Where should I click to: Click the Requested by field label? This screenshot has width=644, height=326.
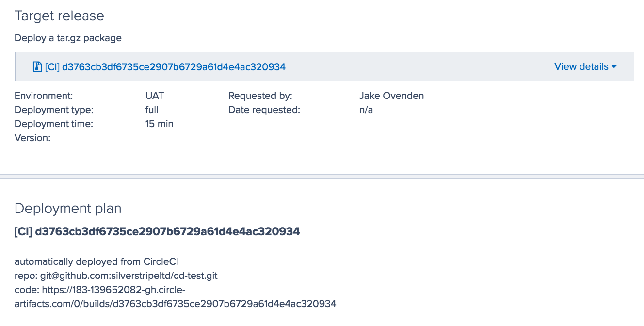coord(260,96)
